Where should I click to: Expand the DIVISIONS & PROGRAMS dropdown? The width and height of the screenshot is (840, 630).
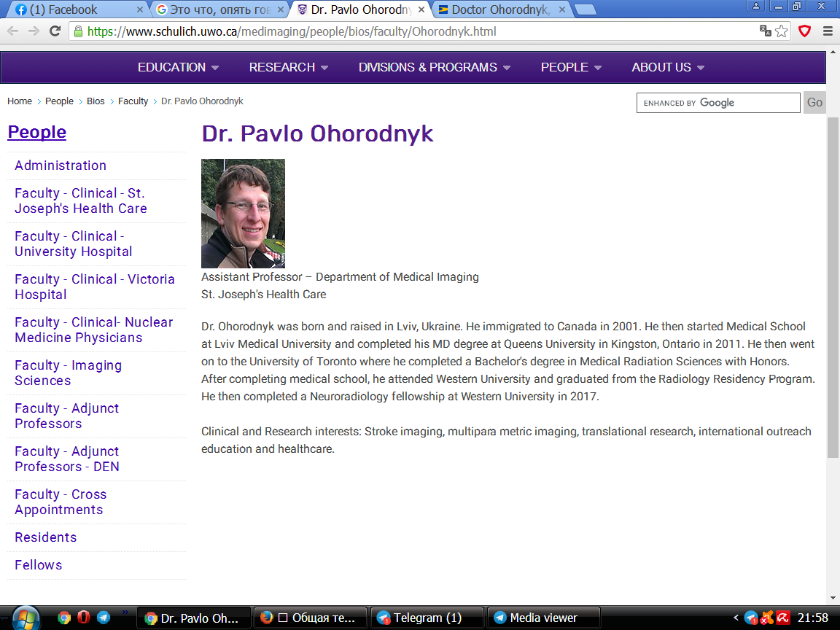pos(435,68)
